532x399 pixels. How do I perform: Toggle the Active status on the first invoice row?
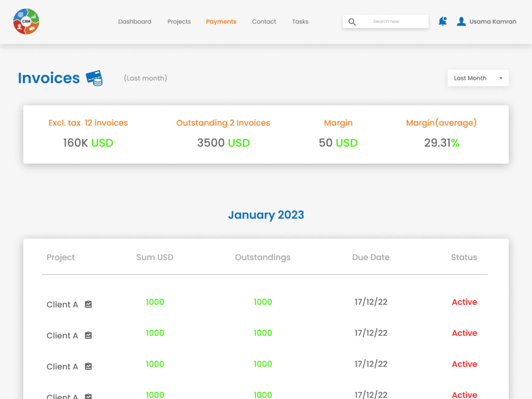464,302
